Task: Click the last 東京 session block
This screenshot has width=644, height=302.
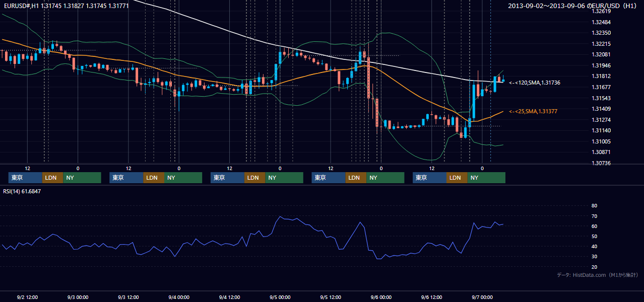Action: pyautogui.click(x=429, y=178)
